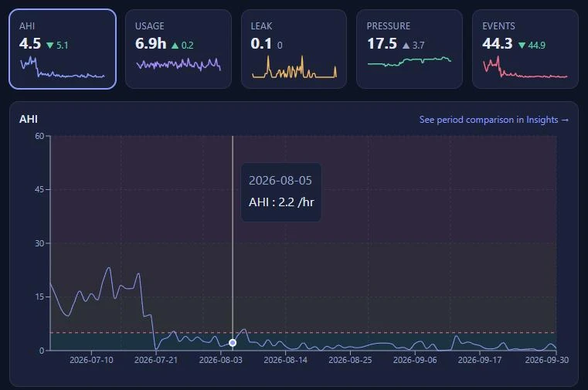
Task: Click the AHI chart title
Action: pyautogui.click(x=29, y=119)
